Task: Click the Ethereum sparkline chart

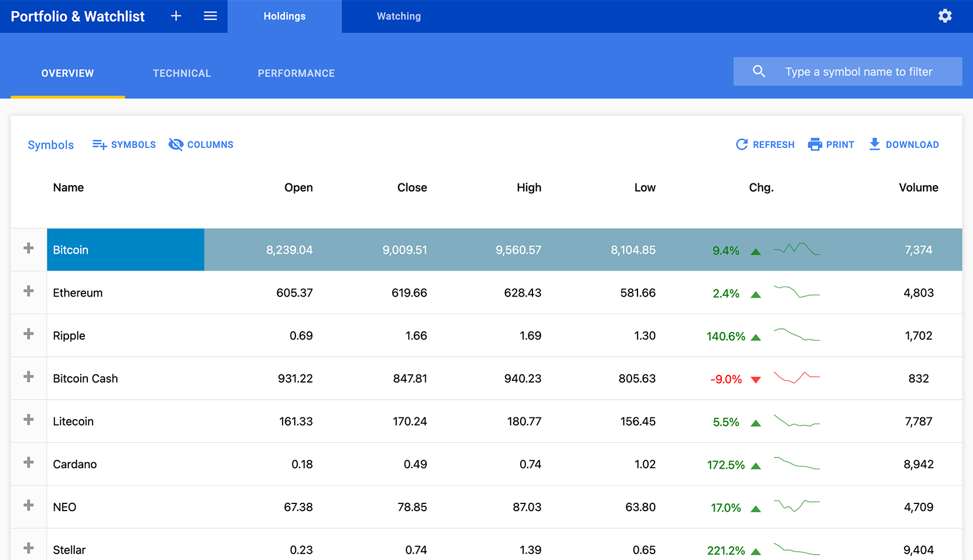Action: click(797, 291)
